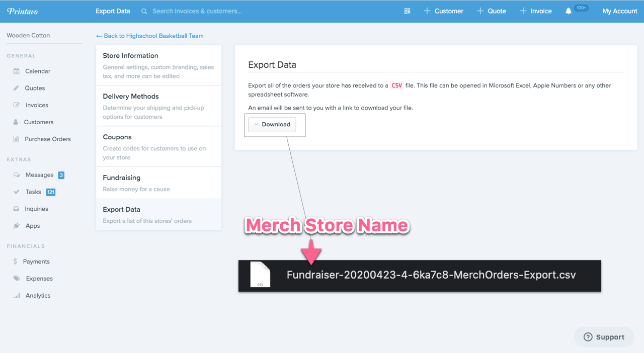Create a new Customer from top bar
This screenshot has height=353, width=644.
pyautogui.click(x=443, y=11)
